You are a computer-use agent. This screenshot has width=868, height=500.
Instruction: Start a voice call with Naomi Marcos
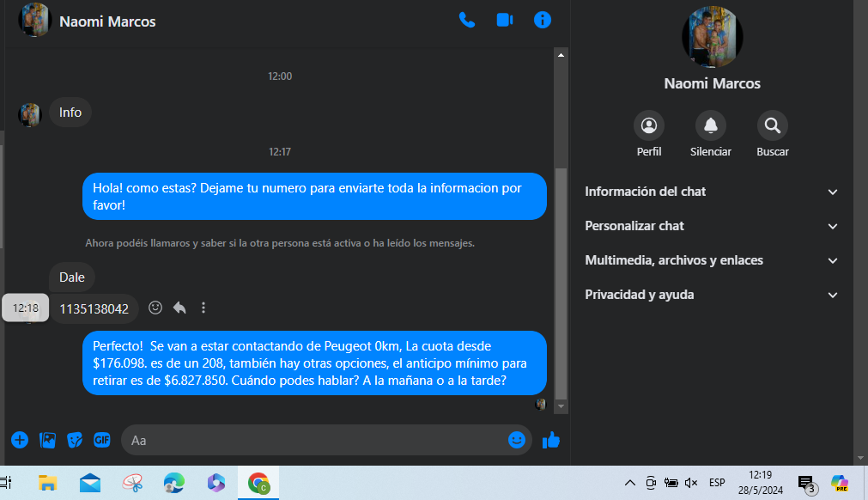coord(467,20)
